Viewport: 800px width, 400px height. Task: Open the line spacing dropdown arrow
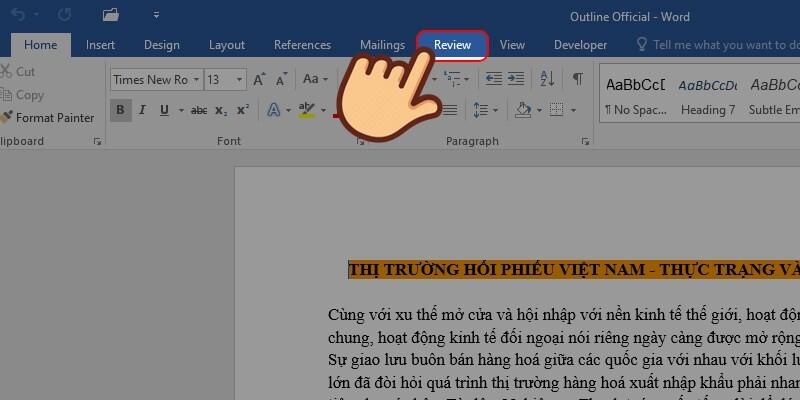(495, 110)
